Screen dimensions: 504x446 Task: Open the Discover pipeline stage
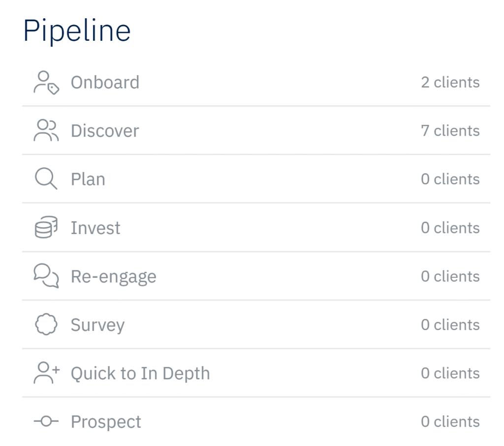click(105, 131)
